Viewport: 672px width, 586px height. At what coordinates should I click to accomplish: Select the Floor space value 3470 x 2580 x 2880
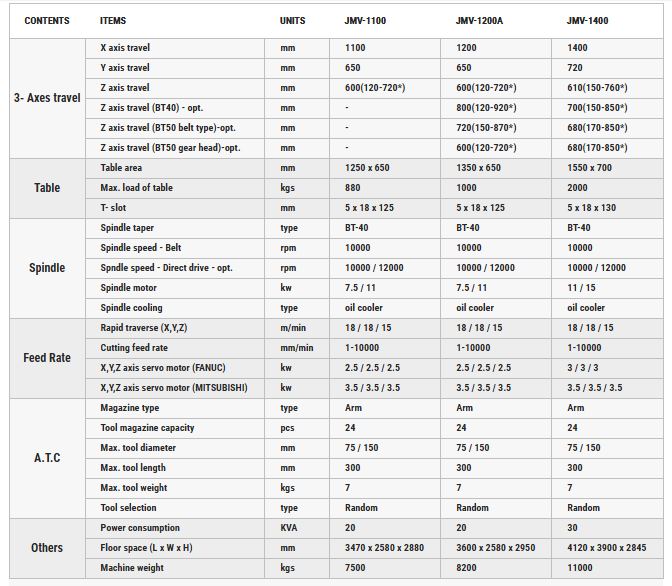pyautogui.click(x=384, y=548)
